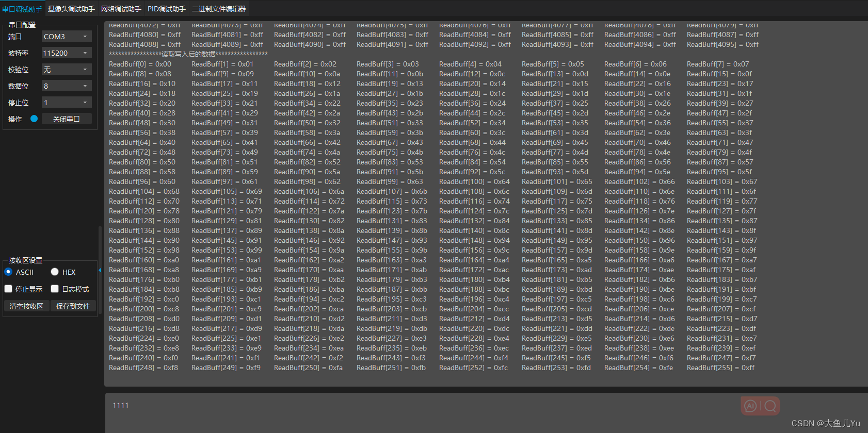The width and height of the screenshot is (868, 433).
Task: Switch to the 串口调试助手 tab
Action: point(22,9)
